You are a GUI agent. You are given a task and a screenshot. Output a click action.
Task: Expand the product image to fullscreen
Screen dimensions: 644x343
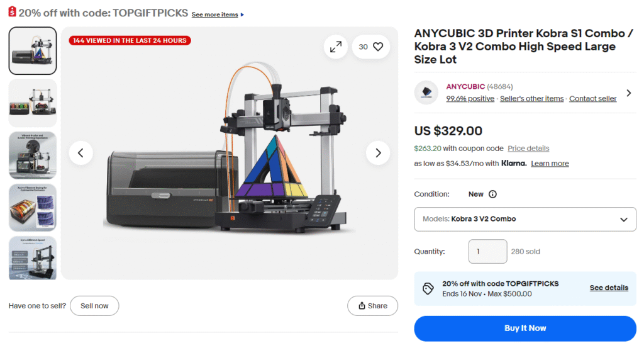[x=336, y=47]
